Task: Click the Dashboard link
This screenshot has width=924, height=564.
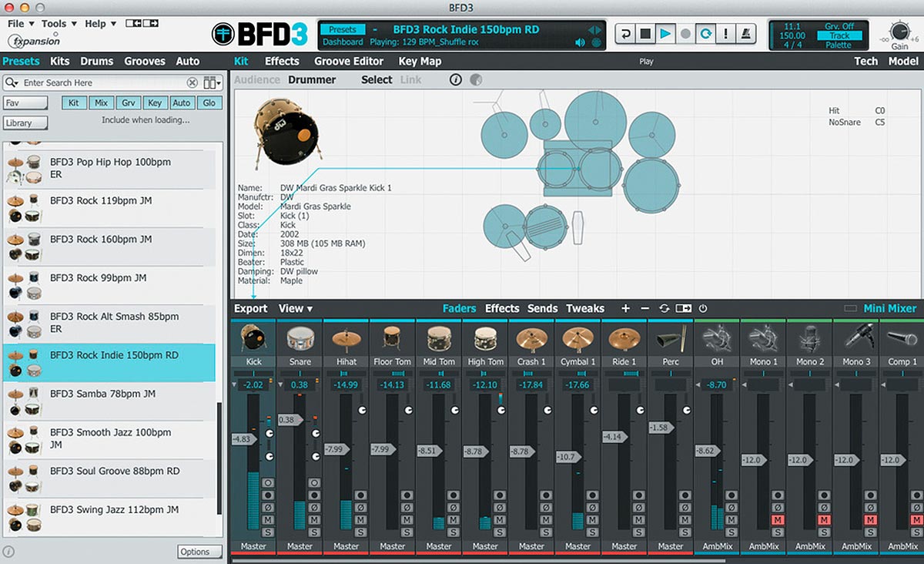Action: click(343, 42)
